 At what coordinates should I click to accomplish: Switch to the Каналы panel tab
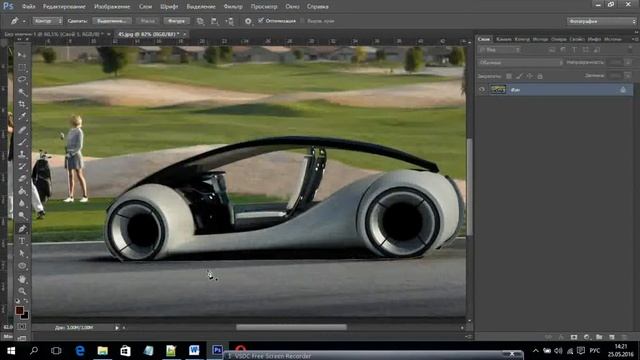[x=504, y=39]
